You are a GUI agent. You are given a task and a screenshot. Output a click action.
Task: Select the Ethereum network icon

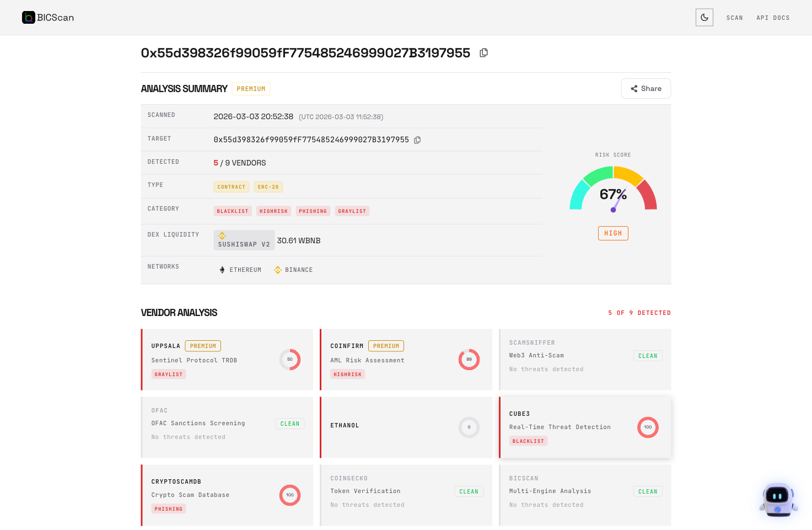point(222,270)
